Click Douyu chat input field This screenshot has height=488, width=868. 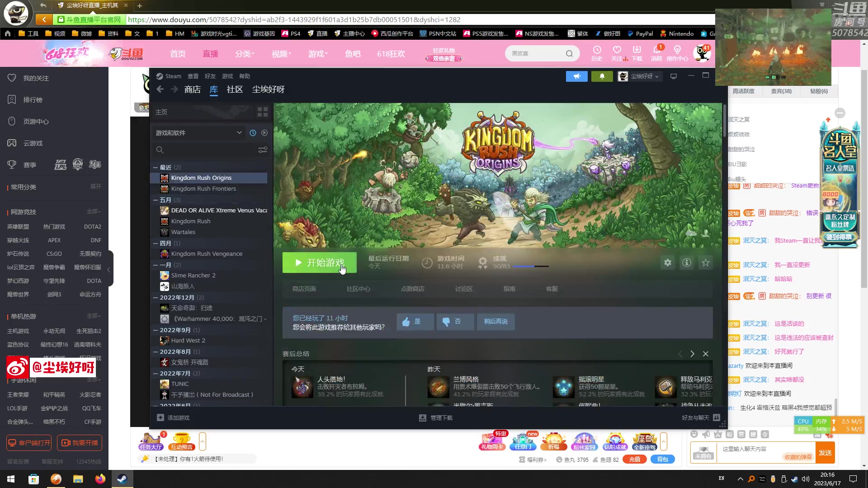(x=766, y=453)
